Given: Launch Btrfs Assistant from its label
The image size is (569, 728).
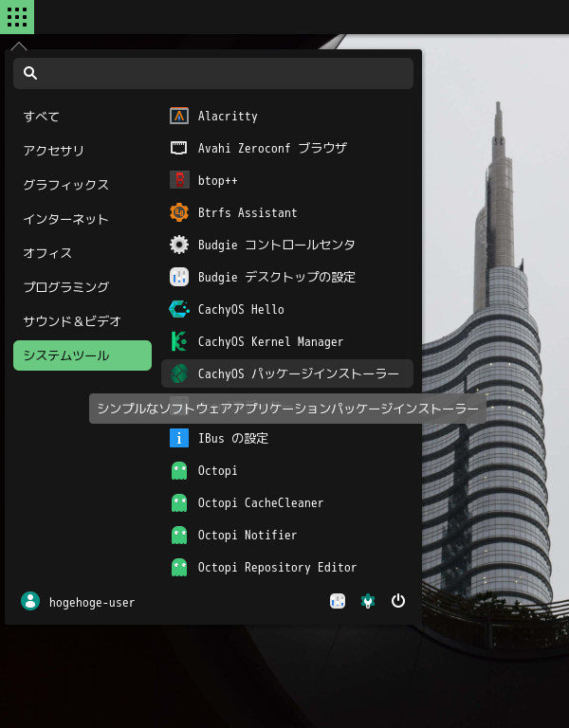Looking at the screenshot, I should point(248,212).
